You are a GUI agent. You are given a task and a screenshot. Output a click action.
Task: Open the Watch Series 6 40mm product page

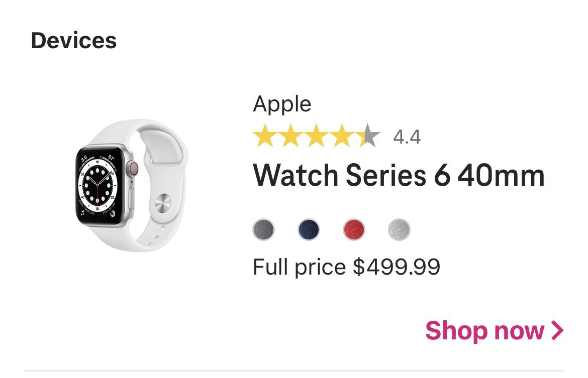click(399, 175)
